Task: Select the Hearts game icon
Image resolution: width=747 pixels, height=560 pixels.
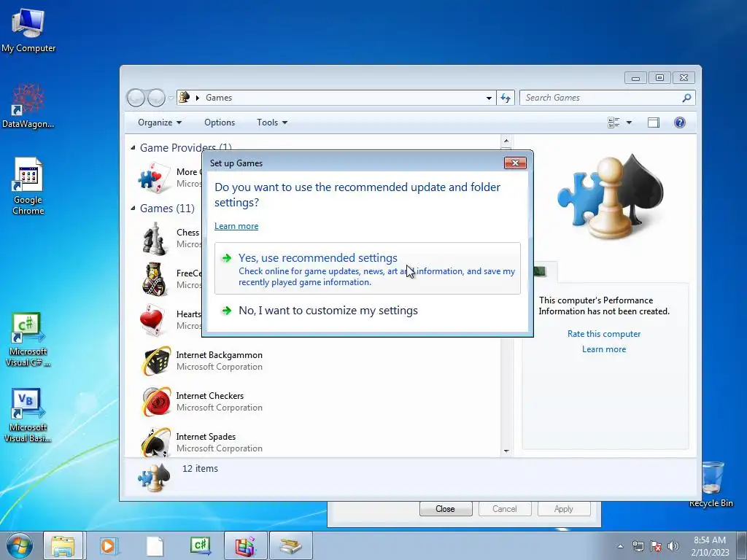Action: 154,320
